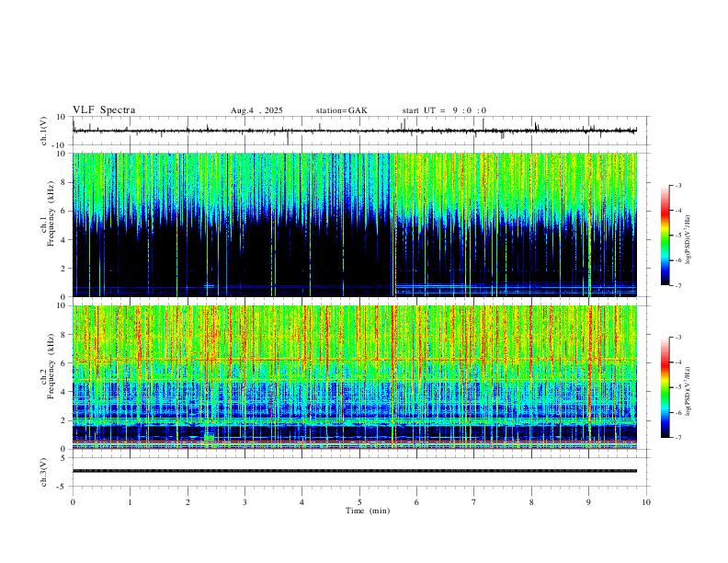Screen dimensions: 728x563
Task: Click the "-3" tick on the upper colorbar
Action: tap(678, 185)
